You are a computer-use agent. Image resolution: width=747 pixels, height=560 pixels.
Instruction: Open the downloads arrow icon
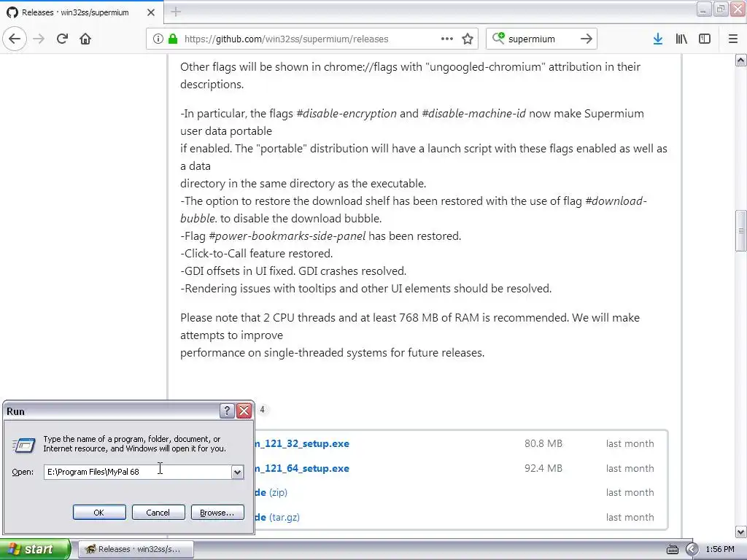pyautogui.click(x=658, y=39)
